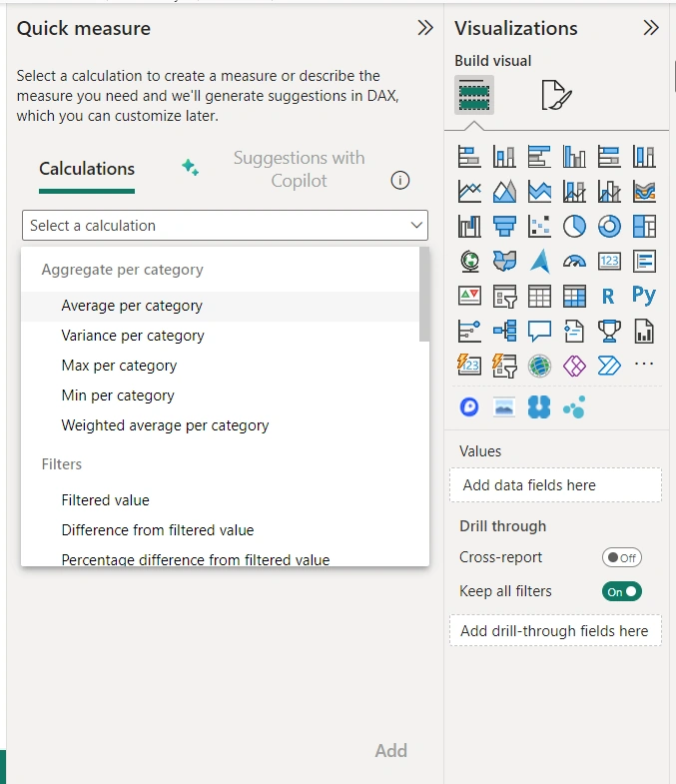Viewport: 676px width, 784px height.
Task: Select the Power Apps visual
Action: click(574, 366)
